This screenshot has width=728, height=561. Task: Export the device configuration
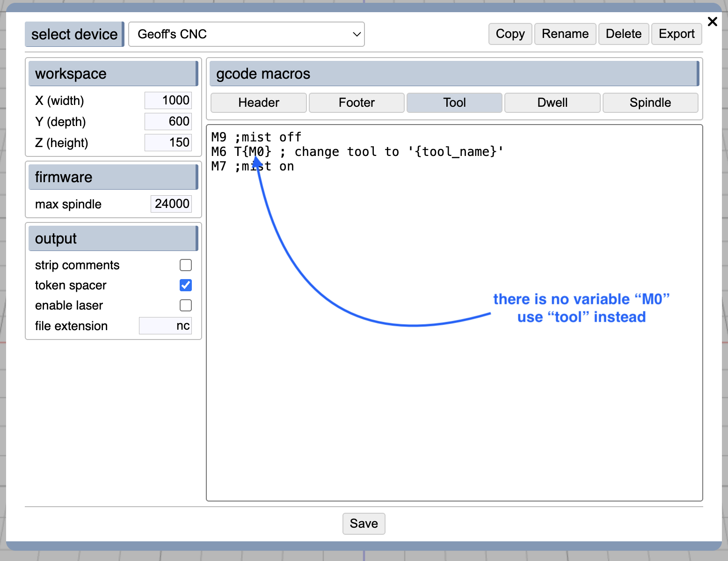click(x=676, y=34)
